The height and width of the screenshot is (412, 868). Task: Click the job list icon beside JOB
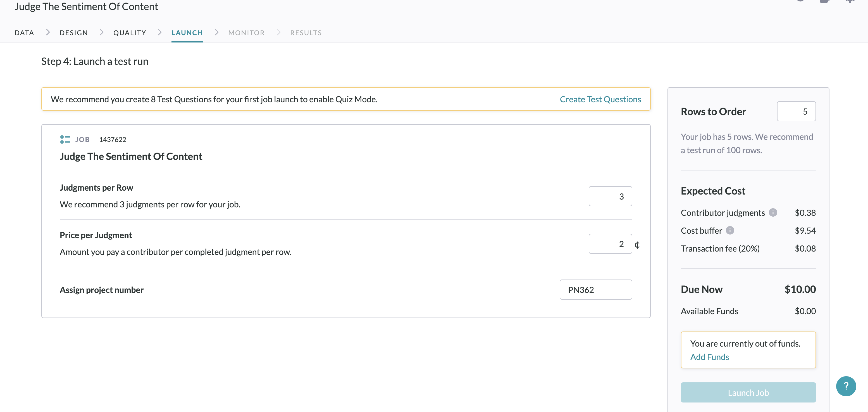[x=65, y=139]
